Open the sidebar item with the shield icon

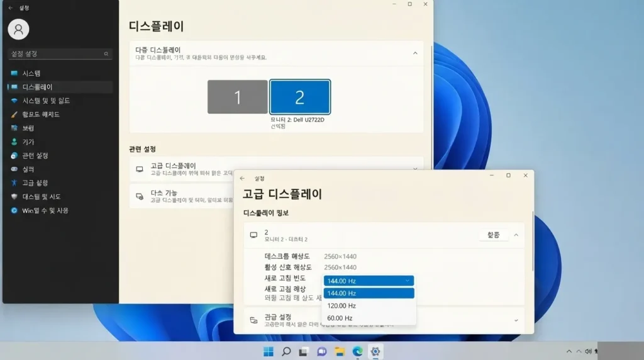60,196
